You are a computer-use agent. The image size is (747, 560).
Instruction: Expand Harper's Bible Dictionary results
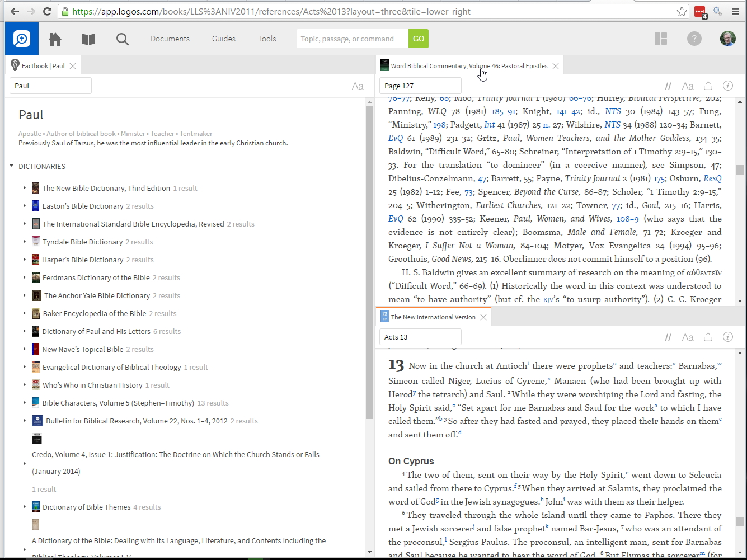pos(24,260)
